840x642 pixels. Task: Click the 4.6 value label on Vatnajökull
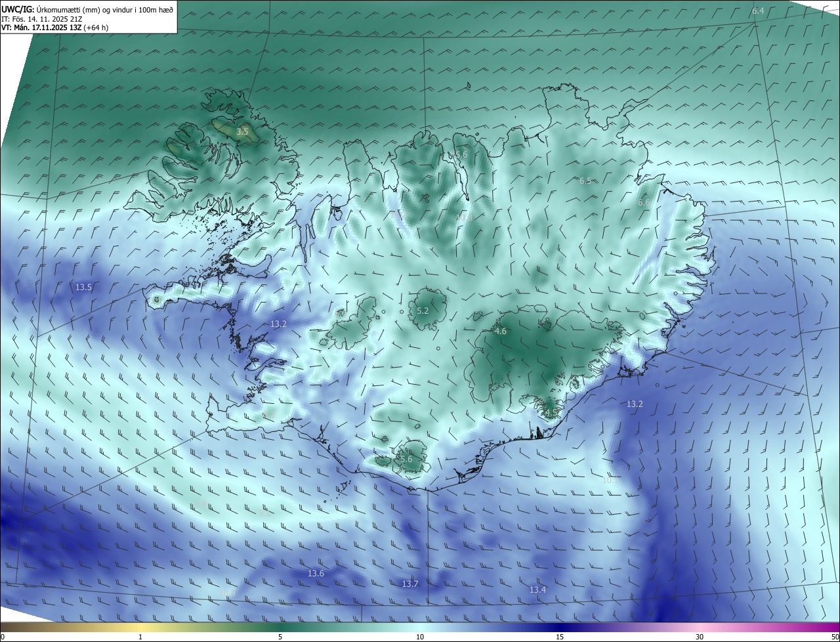[500, 332]
